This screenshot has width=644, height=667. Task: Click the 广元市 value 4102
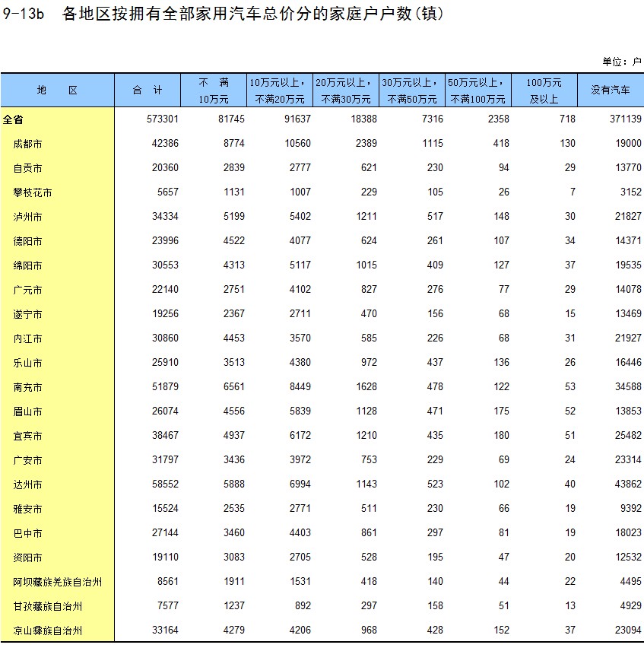[300, 289]
